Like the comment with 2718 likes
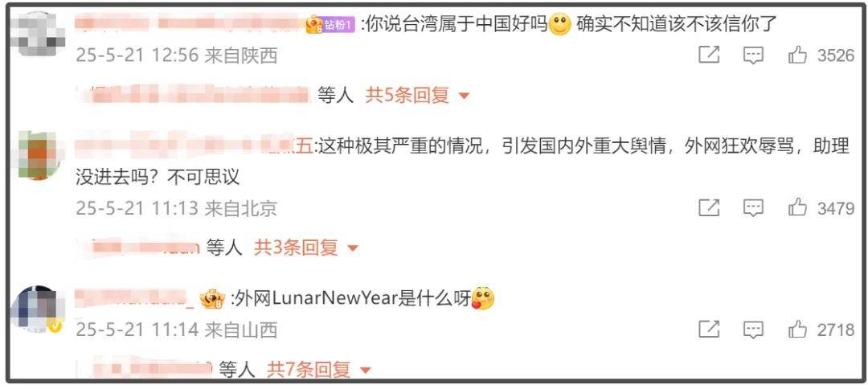The width and height of the screenshot is (868, 385). (x=797, y=329)
